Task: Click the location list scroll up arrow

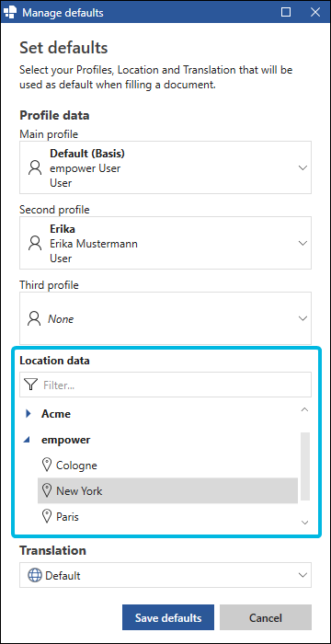Action: point(304,409)
